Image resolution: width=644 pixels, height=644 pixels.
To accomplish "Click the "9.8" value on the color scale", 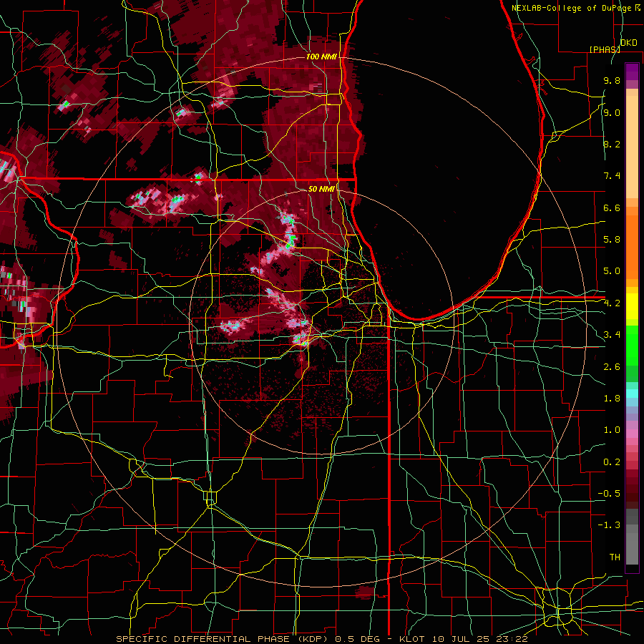I will click(612, 81).
